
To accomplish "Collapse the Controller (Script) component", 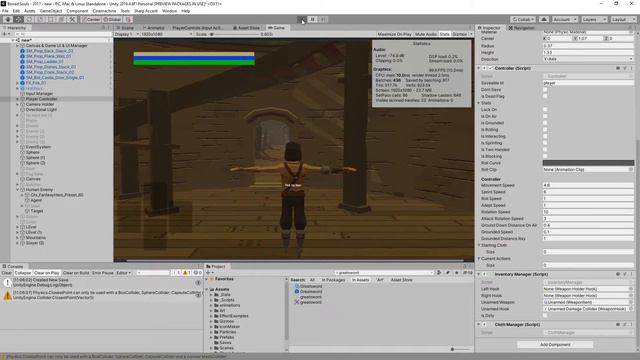I will point(479,68).
